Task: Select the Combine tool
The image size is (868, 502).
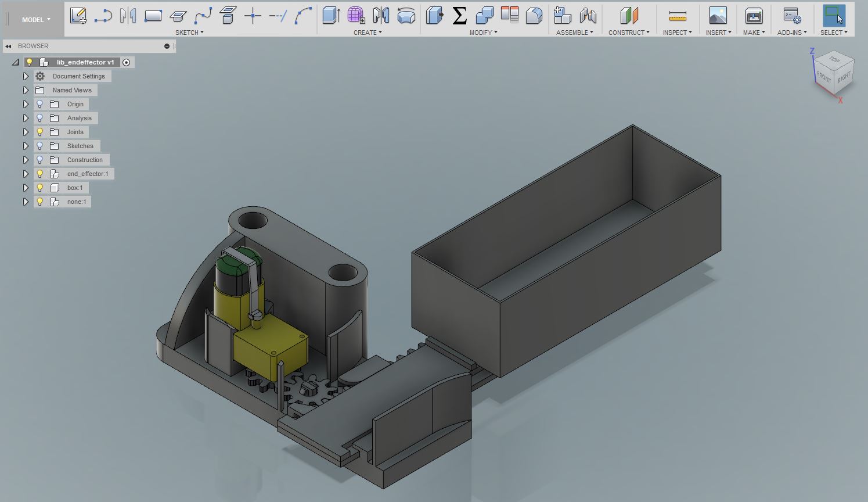Action: (x=484, y=16)
